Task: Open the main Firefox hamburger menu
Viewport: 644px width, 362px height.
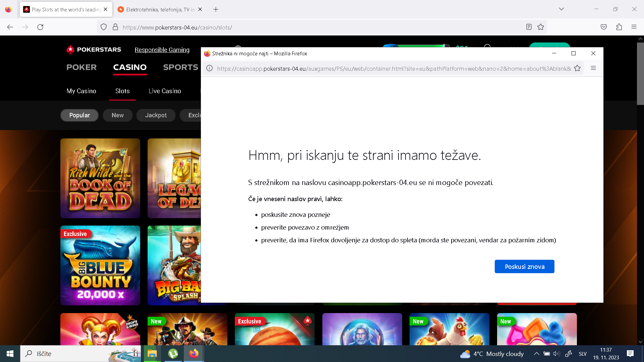Action: (634, 27)
